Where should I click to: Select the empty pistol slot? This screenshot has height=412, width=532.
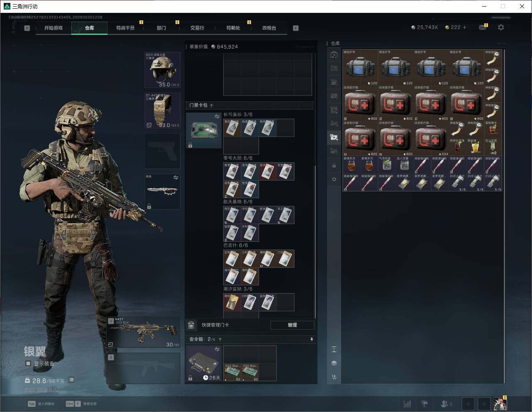162,151
